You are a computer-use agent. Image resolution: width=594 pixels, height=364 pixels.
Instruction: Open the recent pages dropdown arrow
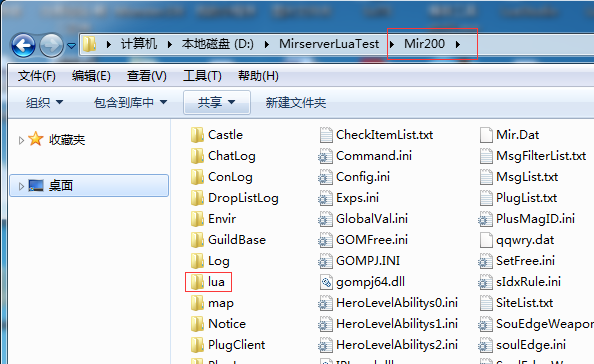click(71, 46)
